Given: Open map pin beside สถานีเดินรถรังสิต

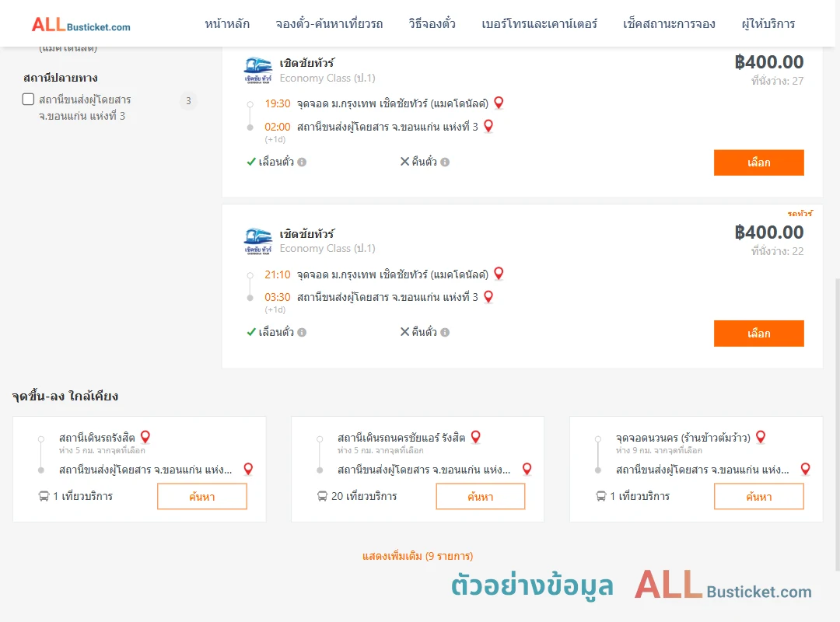Looking at the screenshot, I should click(145, 437).
